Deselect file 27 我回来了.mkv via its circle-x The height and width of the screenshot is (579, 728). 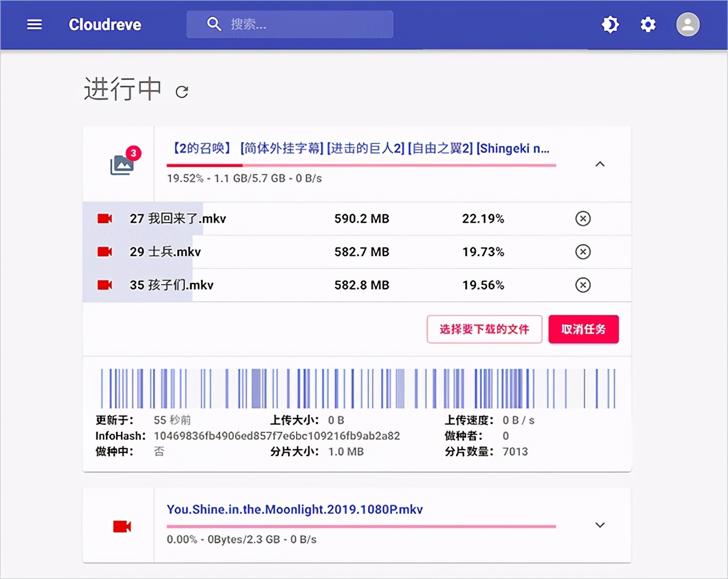[x=583, y=218]
